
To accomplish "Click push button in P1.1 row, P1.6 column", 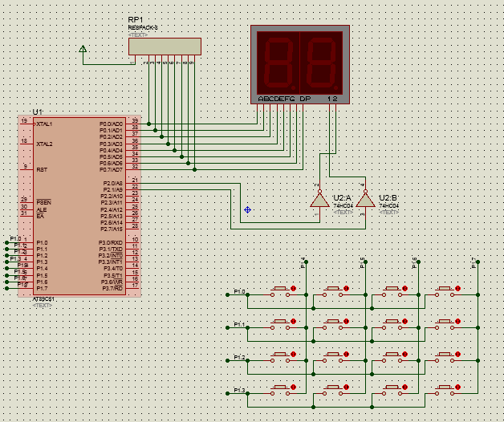I will point(392,324).
